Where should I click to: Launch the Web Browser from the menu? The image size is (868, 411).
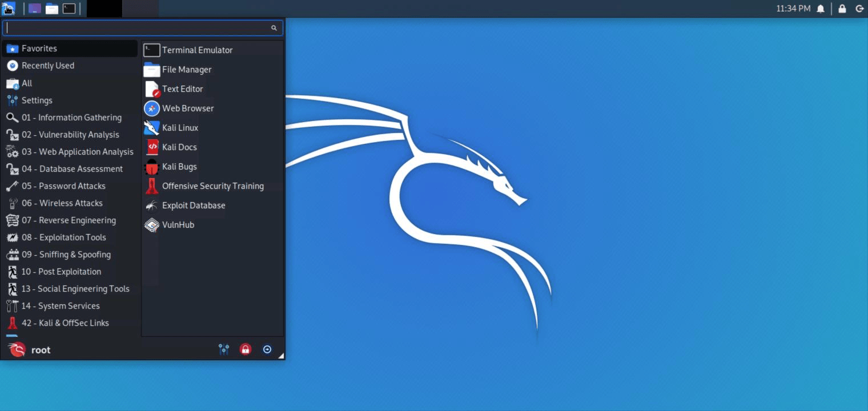[x=188, y=108]
